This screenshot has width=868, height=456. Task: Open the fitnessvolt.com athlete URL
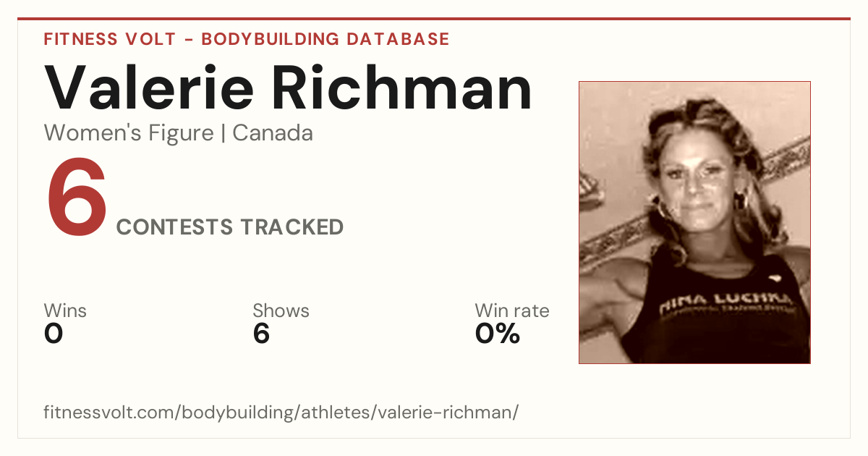(x=281, y=413)
